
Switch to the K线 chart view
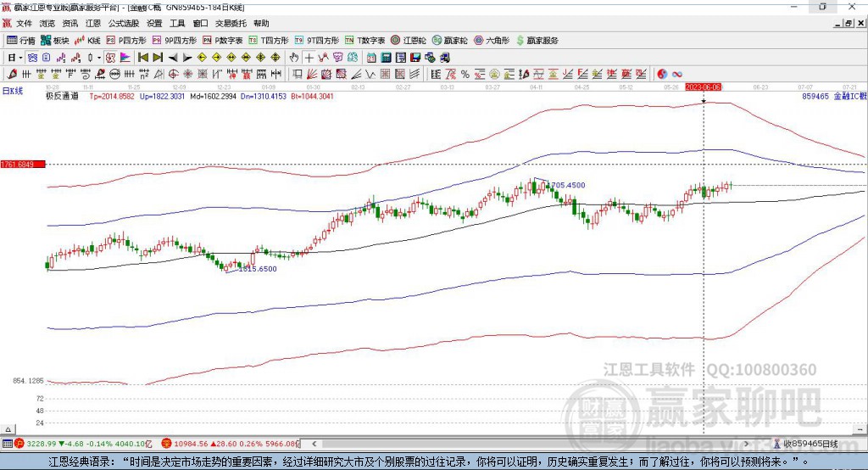pos(87,41)
